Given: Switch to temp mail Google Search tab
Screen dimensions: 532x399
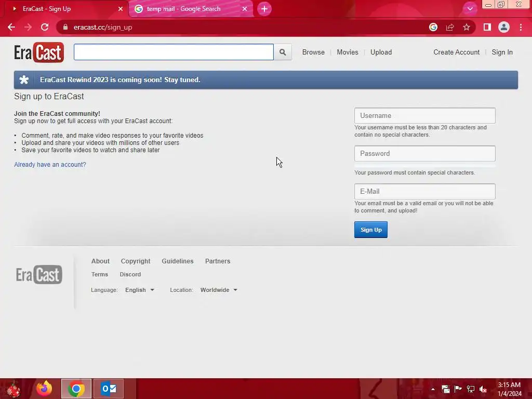Looking at the screenshot, I should pyautogui.click(x=191, y=9).
